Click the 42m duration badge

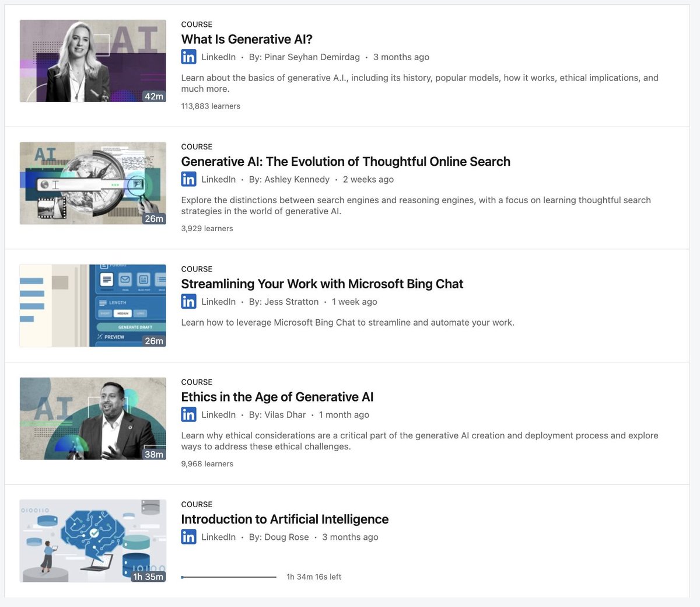tap(154, 96)
